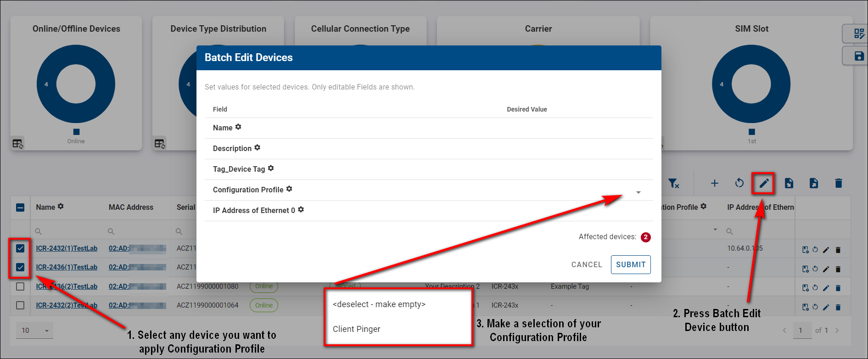Click the Batch Edit pencil toolbar icon

click(764, 184)
